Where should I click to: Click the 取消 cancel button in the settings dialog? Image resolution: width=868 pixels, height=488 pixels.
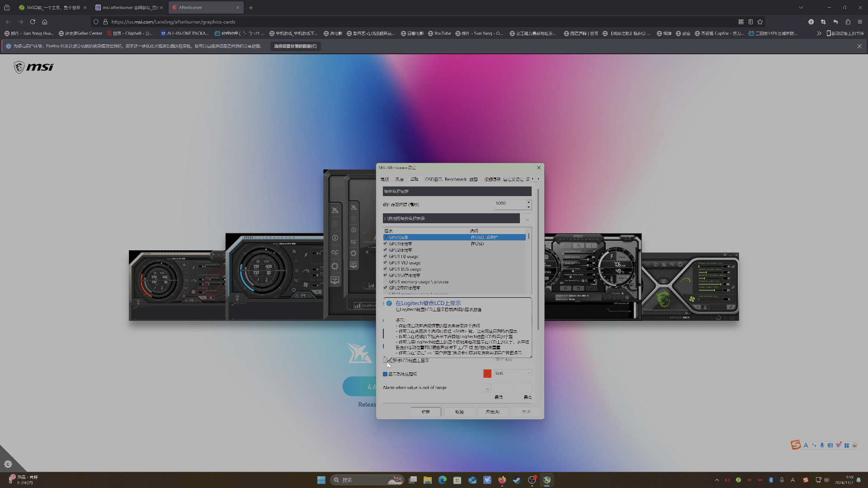tap(459, 412)
